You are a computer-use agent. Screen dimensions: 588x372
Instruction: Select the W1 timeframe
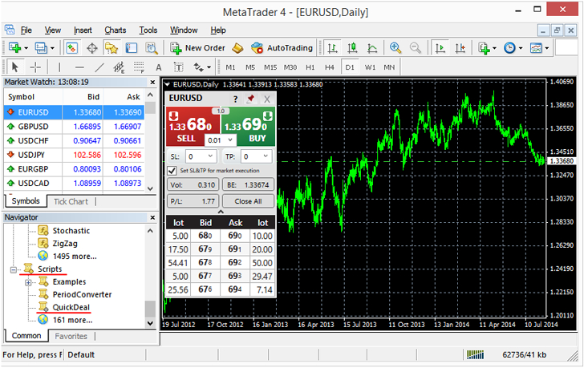[370, 67]
